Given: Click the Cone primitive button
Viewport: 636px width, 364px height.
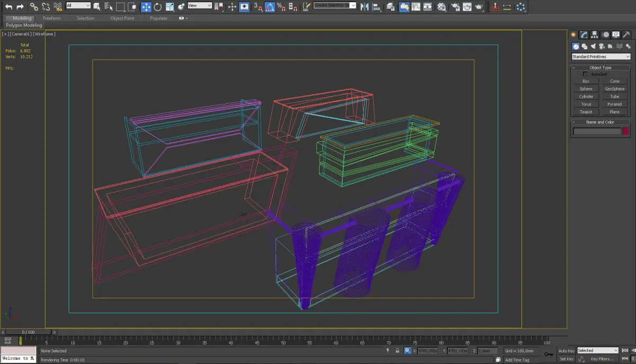Looking at the screenshot, I should click(615, 81).
